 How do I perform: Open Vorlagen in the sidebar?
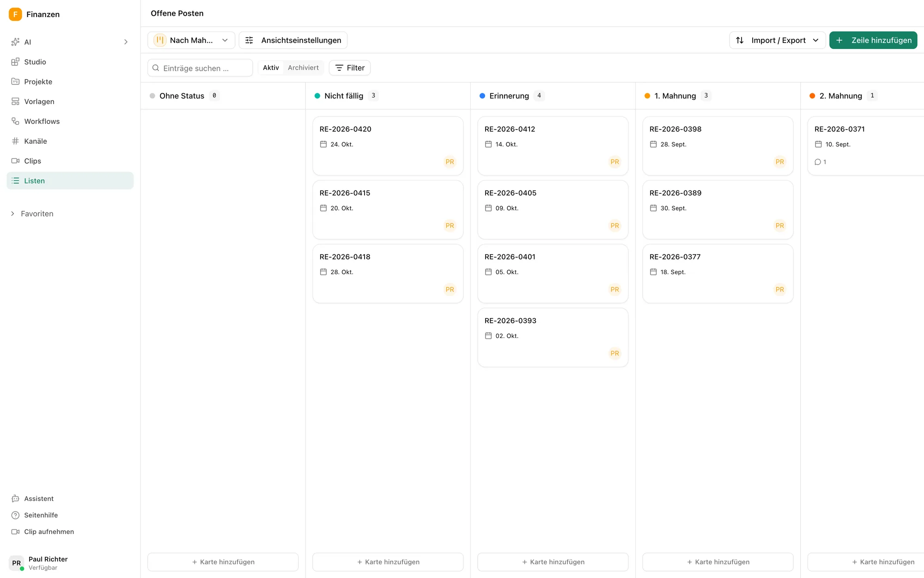coord(70,102)
